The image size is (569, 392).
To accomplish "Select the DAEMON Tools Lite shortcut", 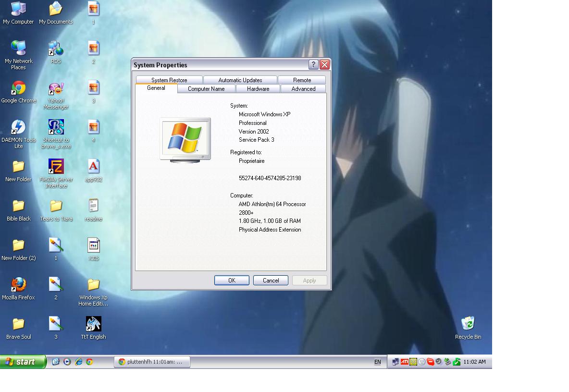I will click(x=19, y=134).
